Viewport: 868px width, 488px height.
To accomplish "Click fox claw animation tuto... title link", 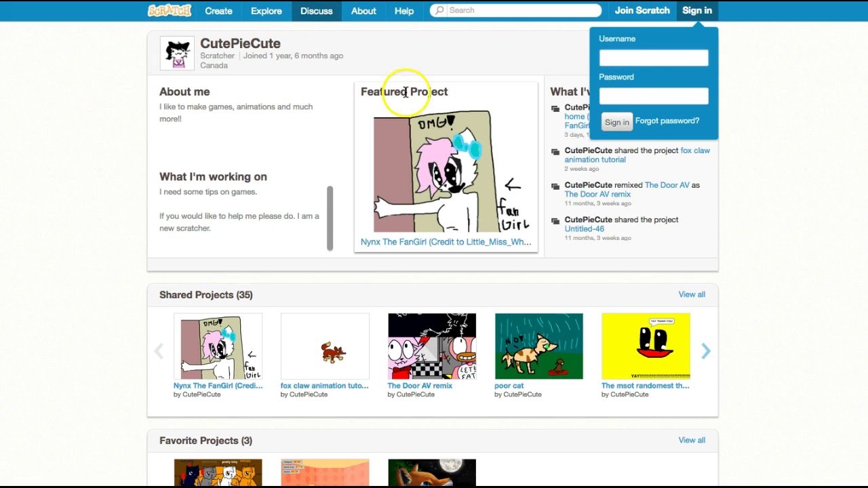I will (324, 386).
